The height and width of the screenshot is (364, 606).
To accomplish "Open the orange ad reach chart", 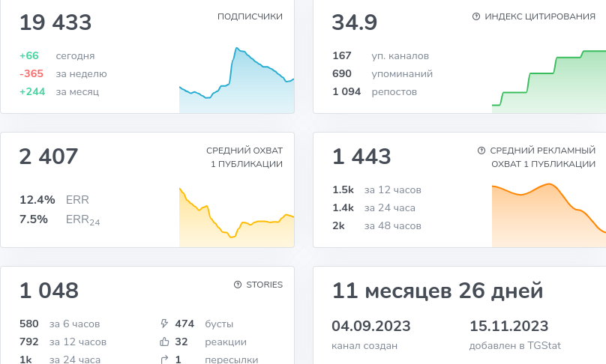I will 549,216.
